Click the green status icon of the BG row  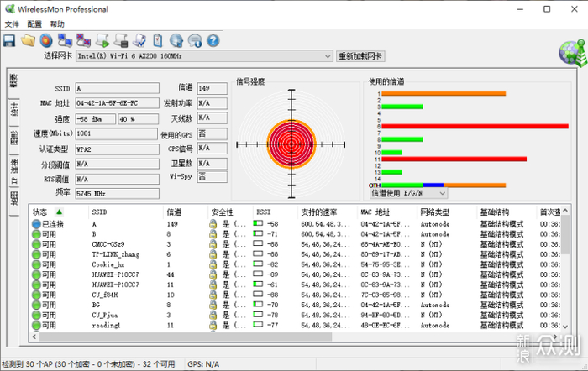[x=36, y=305]
